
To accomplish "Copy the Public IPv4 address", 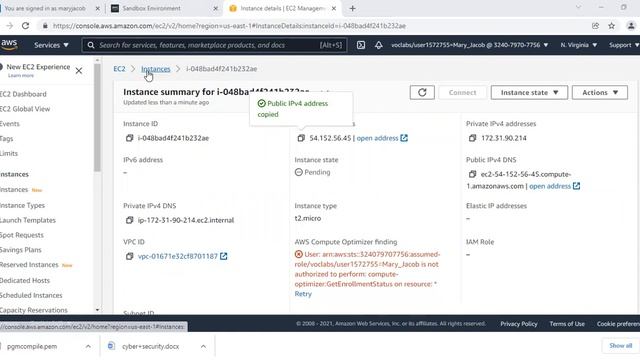I will point(301,138).
